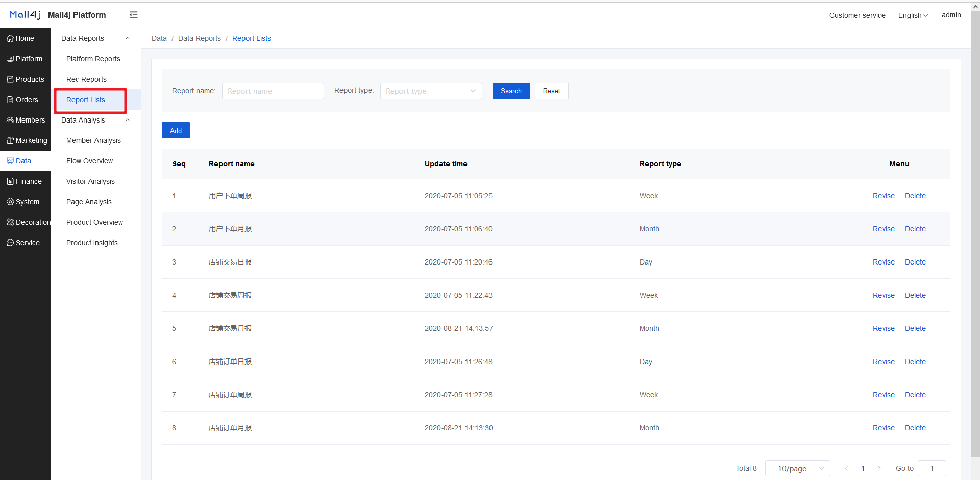Open the Report type dropdown
Viewport: 980px width, 480px height.
pyautogui.click(x=431, y=91)
